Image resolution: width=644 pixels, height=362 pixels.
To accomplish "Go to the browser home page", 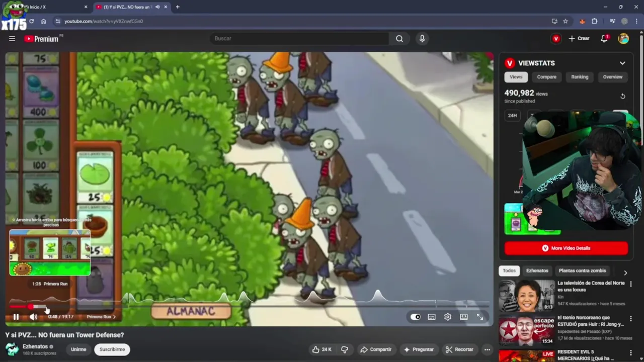I will (43, 21).
